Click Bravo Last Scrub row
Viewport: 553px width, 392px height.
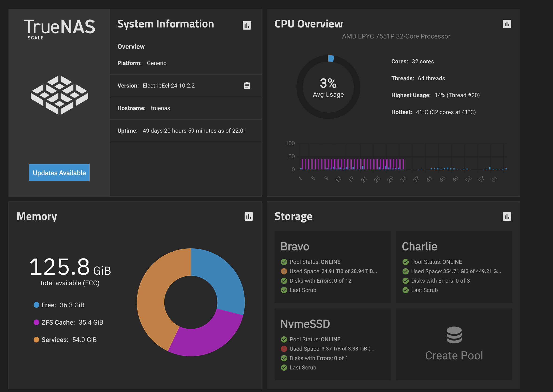click(303, 290)
